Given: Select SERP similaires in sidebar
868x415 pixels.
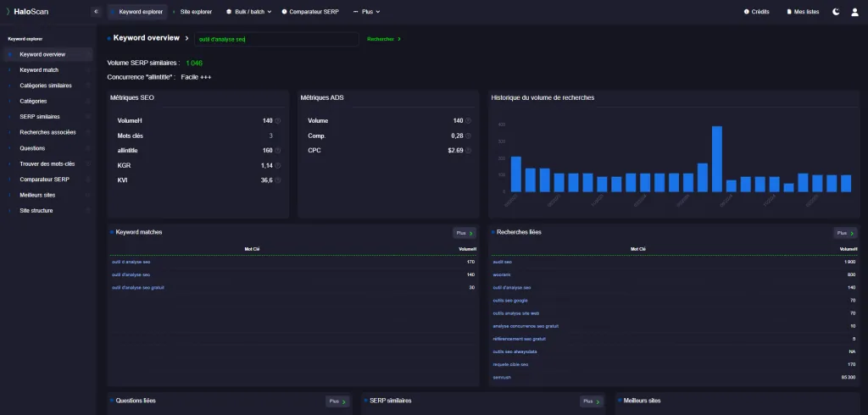Looking at the screenshot, I should click(40, 117).
